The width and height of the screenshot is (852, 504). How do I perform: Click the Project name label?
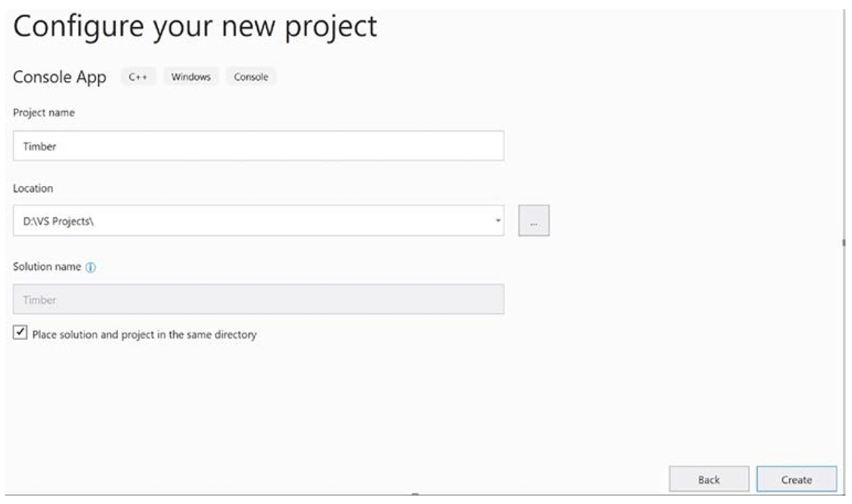[44, 113]
